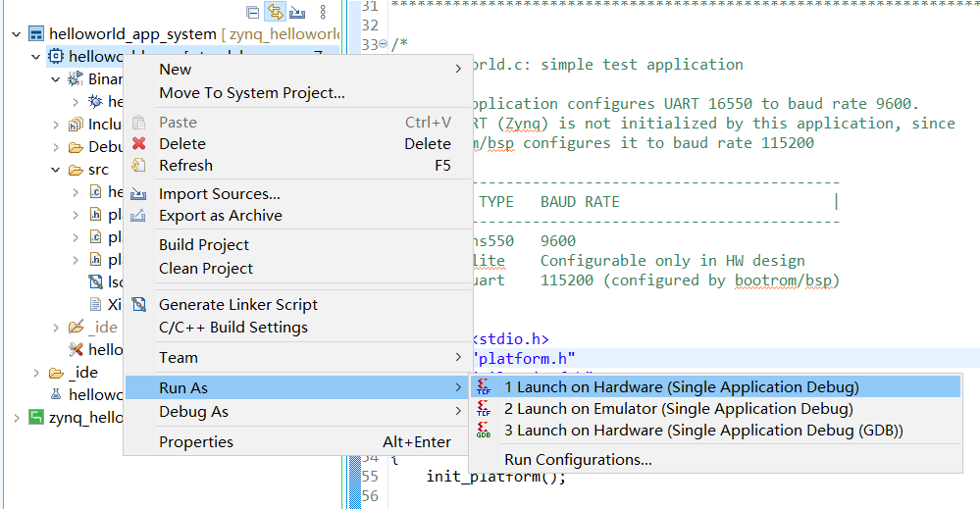
Task: Choose Import Sources...
Action: click(x=297, y=194)
